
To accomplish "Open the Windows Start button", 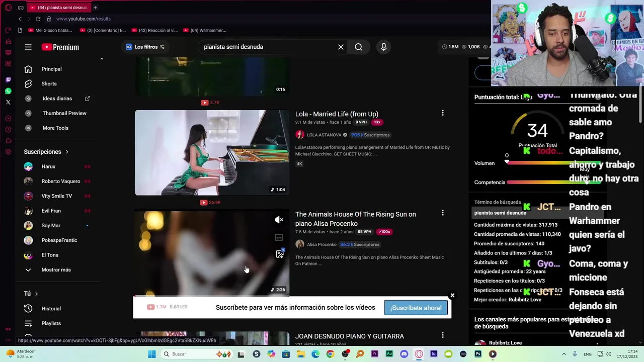I will (151, 354).
